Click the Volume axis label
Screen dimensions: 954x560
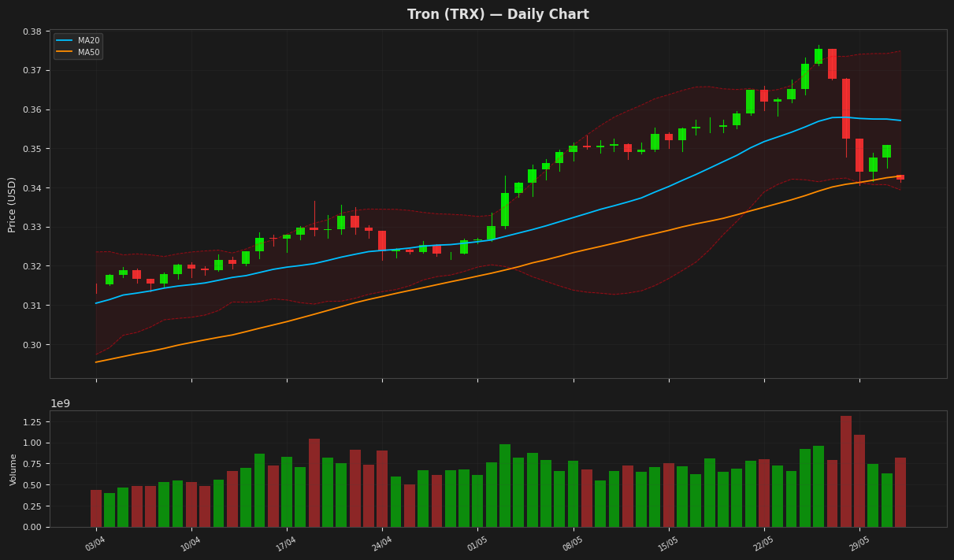(x=13, y=469)
